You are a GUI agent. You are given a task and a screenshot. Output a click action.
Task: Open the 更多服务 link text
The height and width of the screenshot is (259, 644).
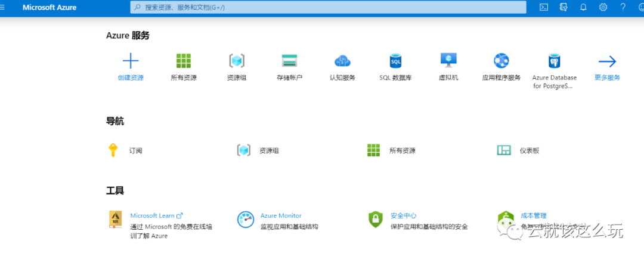(607, 78)
